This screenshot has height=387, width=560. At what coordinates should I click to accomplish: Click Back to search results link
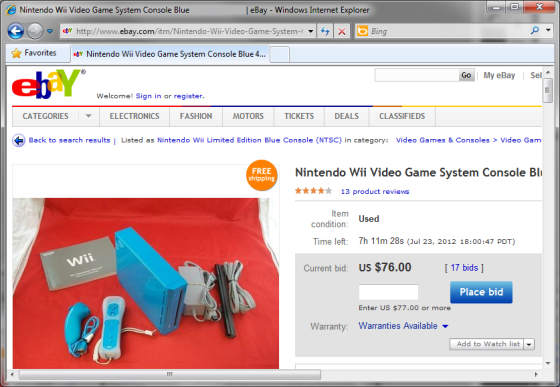pyautogui.click(x=69, y=140)
